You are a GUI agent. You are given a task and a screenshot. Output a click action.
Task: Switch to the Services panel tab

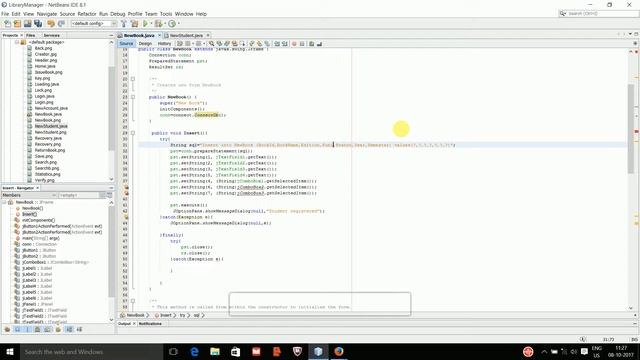coord(52,36)
